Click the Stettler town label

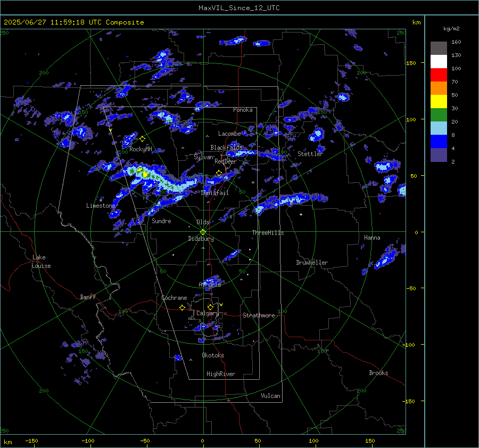(x=310, y=154)
